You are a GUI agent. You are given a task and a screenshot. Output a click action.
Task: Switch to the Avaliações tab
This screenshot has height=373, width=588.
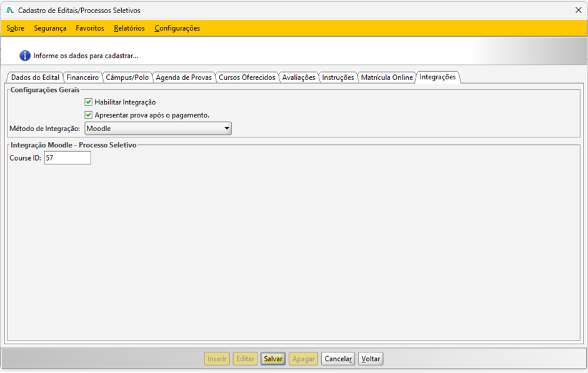pos(299,77)
